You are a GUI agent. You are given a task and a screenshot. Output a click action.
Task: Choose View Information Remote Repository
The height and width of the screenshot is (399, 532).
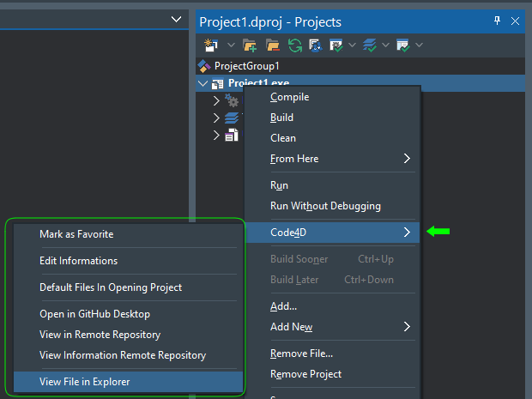coord(128,355)
